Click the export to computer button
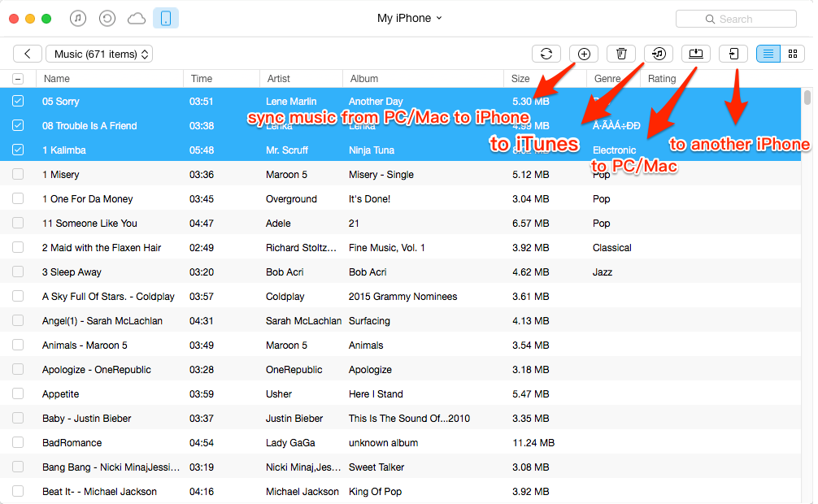Screen dimensions: 818x504 [x=696, y=54]
